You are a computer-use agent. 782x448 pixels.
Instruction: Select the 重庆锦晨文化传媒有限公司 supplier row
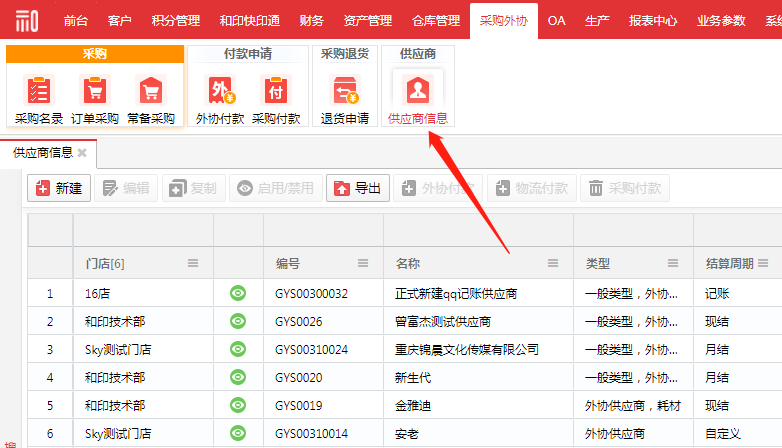467,349
